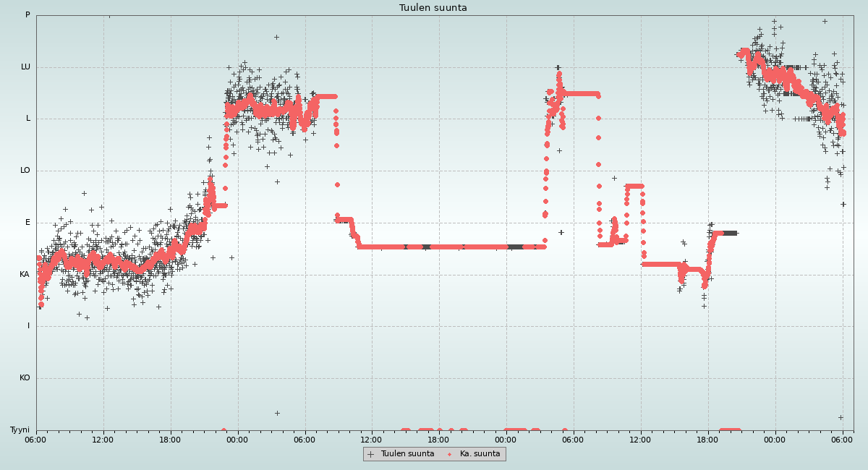Click the 'P' label on the vertical axis
This screenshot has height=470, width=868.
point(27,15)
